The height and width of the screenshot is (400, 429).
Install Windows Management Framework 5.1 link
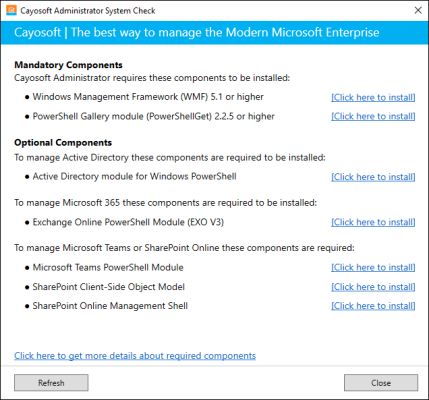pyautogui.click(x=373, y=97)
